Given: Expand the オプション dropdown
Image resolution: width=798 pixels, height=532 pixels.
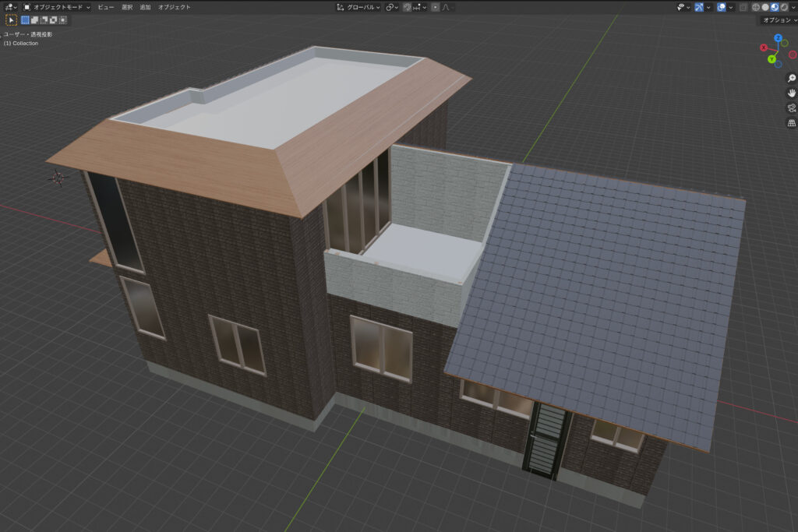Looking at the screenshot, I should click(778, 19).
